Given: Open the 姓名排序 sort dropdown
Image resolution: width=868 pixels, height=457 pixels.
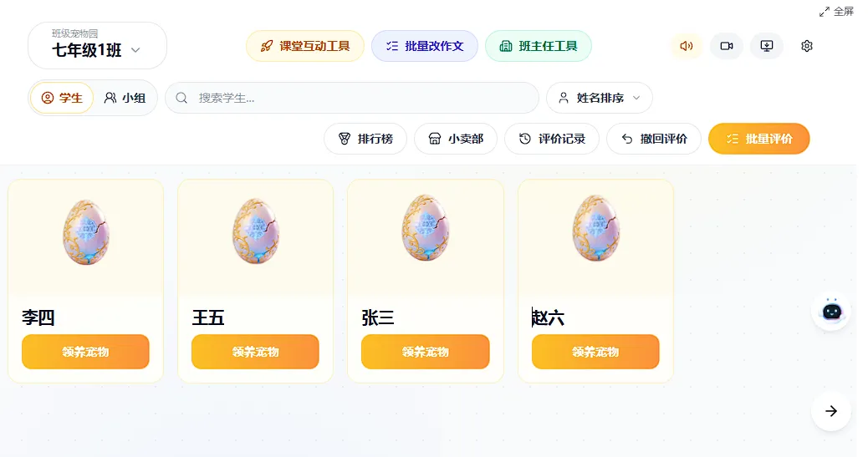Looking at the screenshot, I should (x=600, y=98).
